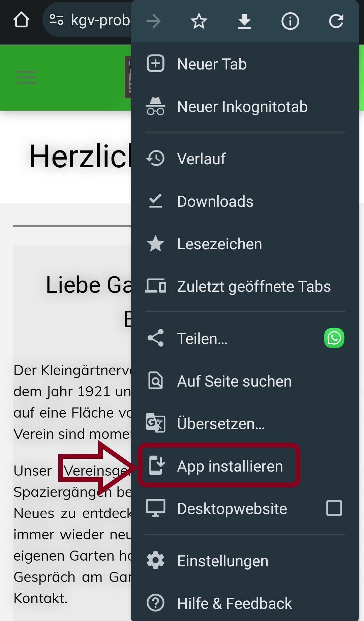Select Auf Seite suchen
The height and width of the screenshot is (621, 364).
245,381
